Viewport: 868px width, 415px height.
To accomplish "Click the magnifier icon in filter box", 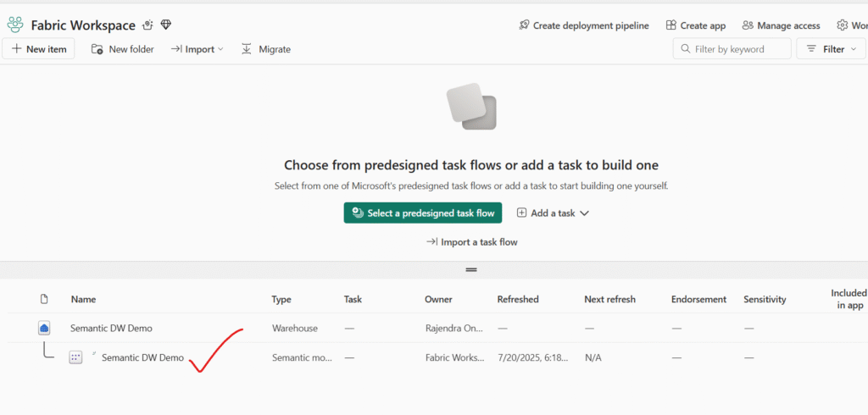I will click(x=685, y=48).
